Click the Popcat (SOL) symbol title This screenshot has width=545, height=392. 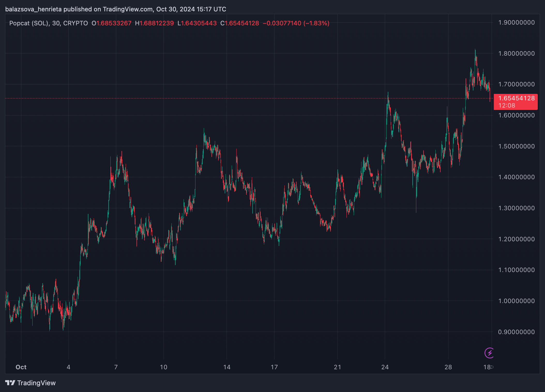pos(29,23)
